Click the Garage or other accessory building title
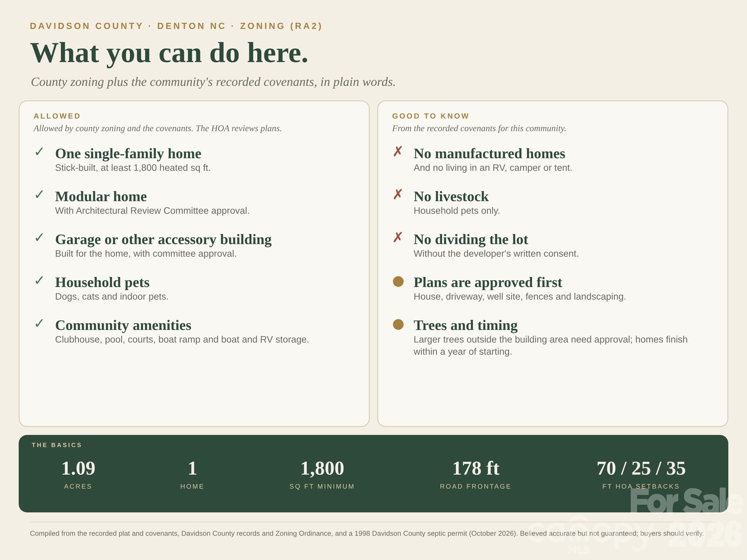This screenshot has width=747, height=560. [163, 240]
